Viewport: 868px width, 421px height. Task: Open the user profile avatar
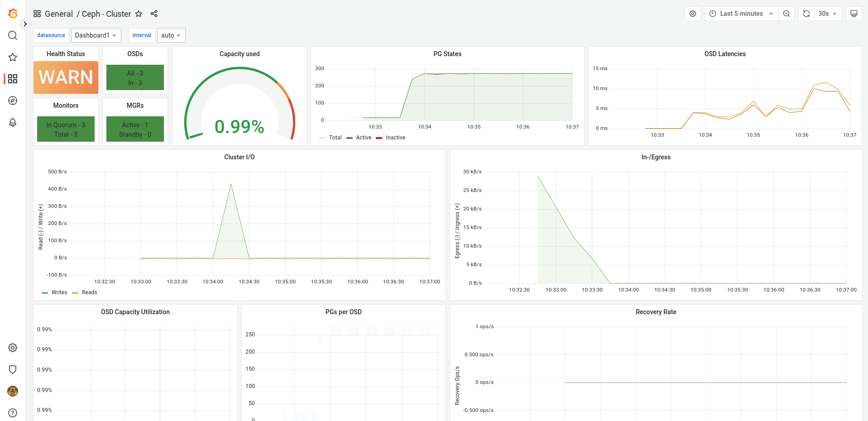13,391
